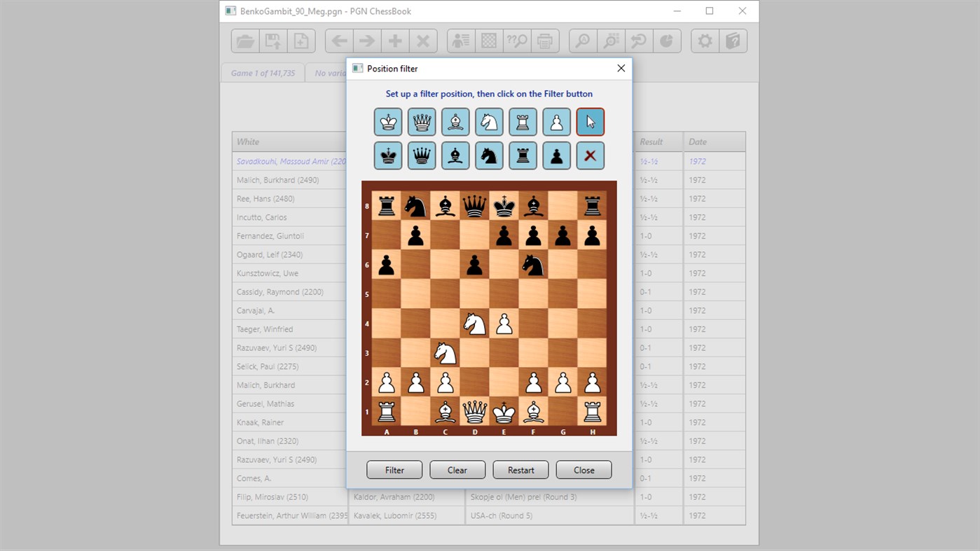The image size is (980, 551).
Task: Open the player information toolbar icon
Action: pyautogui.click(x=460, y=41)
